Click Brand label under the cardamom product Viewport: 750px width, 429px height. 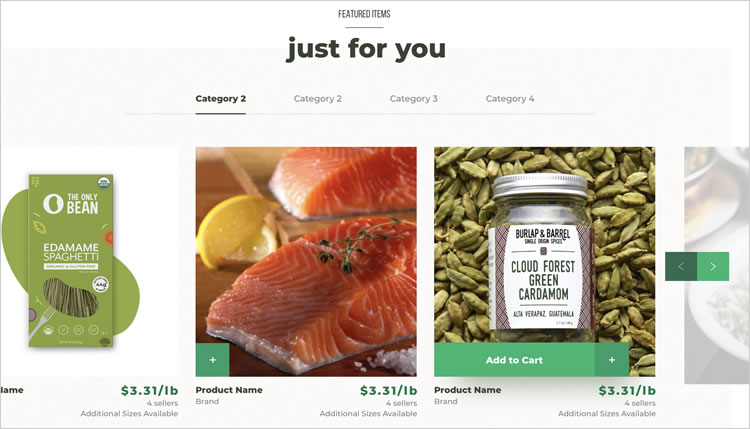[446, 401]
